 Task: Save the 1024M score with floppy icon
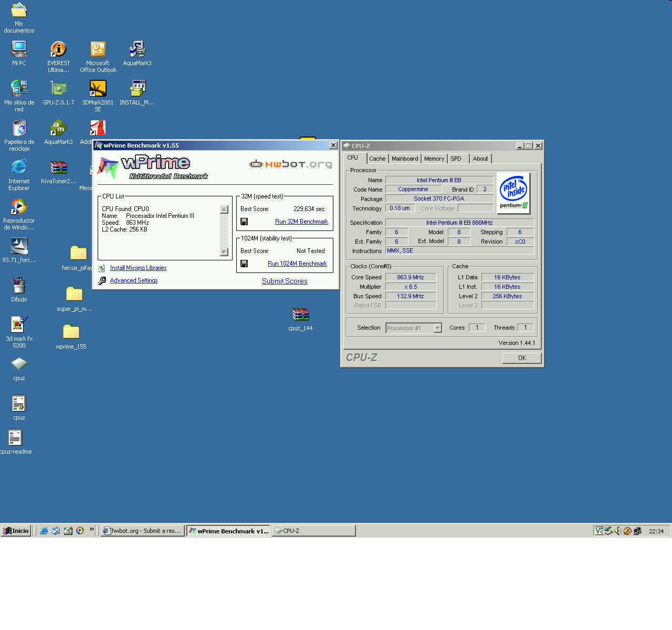(244, 264)
